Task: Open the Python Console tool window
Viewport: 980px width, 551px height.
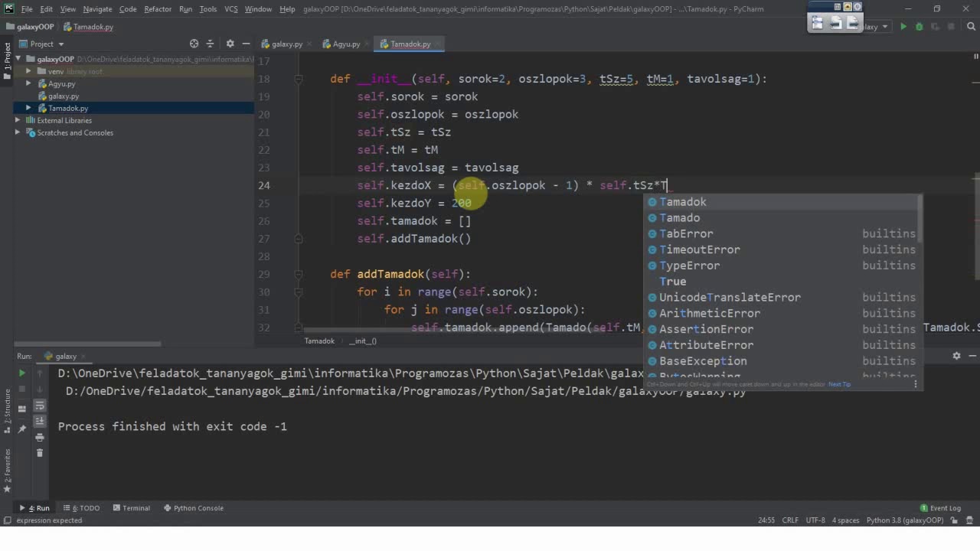Action: tap(193, 508)
